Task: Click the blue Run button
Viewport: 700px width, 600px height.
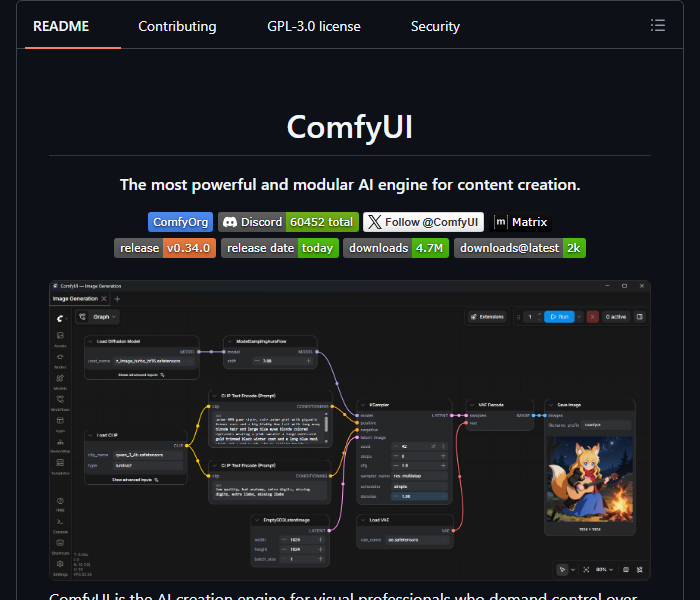Action: [x=559, y=317]
